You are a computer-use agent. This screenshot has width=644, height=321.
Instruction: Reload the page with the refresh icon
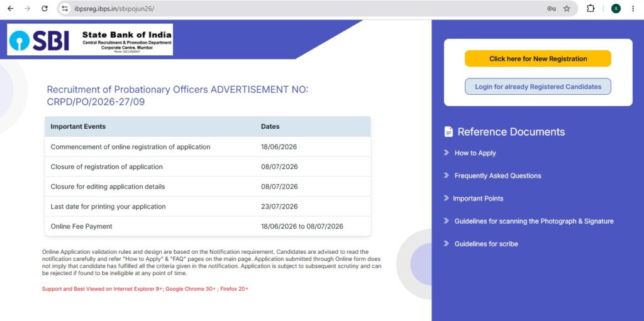click(45, 8)
